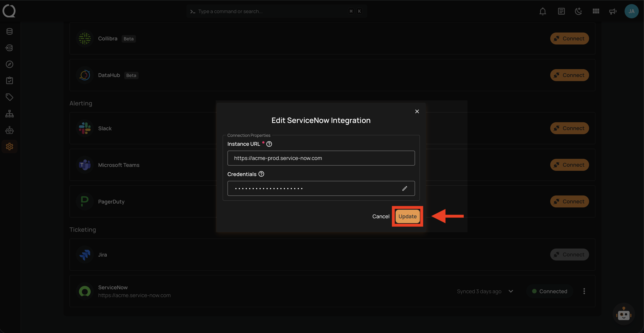Click the Microsoft Teams logo icon
This screenshot has height=333, width=644.
[x=85, y=165]
